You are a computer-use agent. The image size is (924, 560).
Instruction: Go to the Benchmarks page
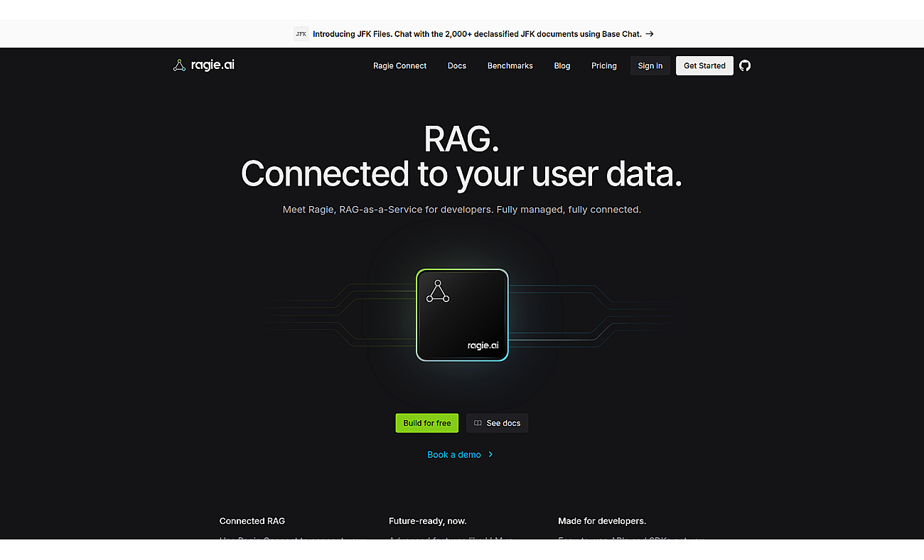tap(510, 65)
